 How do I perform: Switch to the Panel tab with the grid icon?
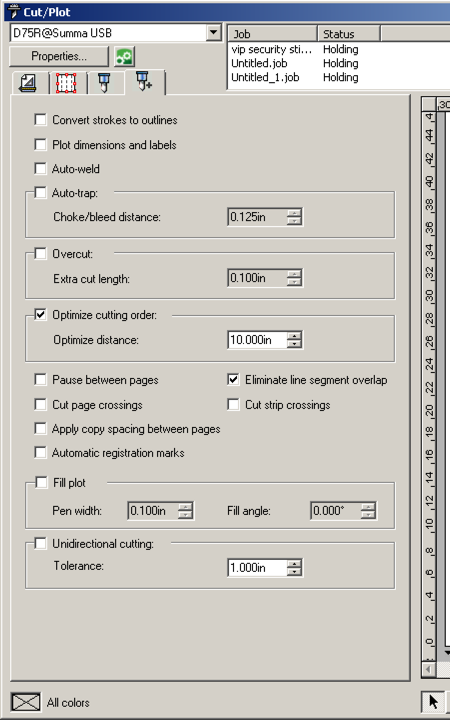(66, 83)
